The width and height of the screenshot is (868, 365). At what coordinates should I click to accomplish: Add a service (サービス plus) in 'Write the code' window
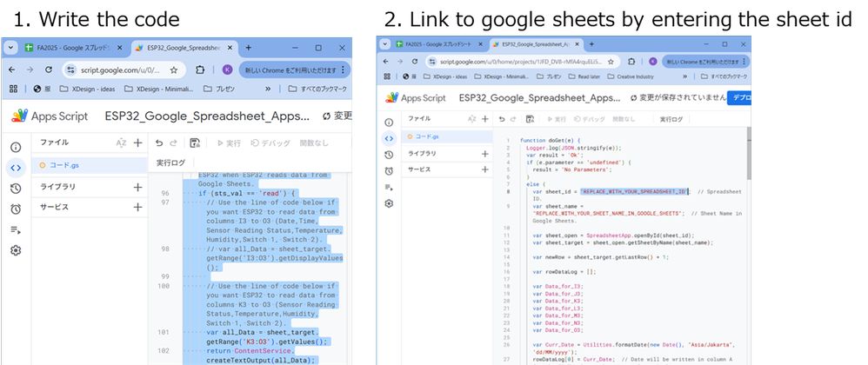(x=137, y=207)
